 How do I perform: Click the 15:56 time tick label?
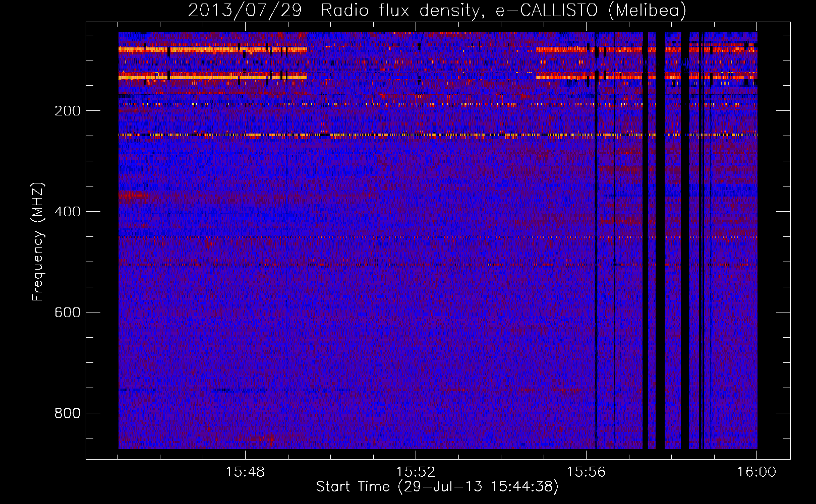(586, 472)
